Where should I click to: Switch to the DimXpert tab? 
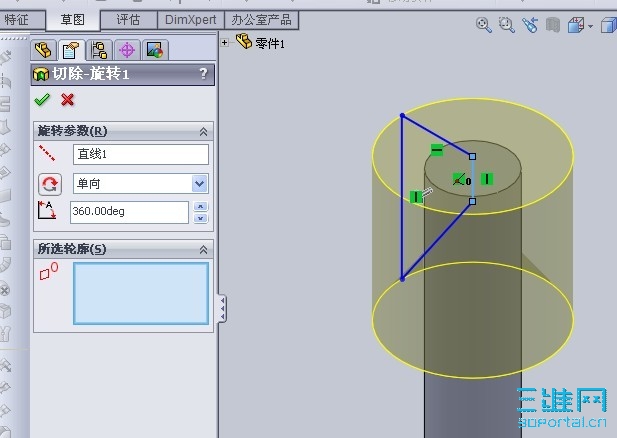[x=191, y=20]
